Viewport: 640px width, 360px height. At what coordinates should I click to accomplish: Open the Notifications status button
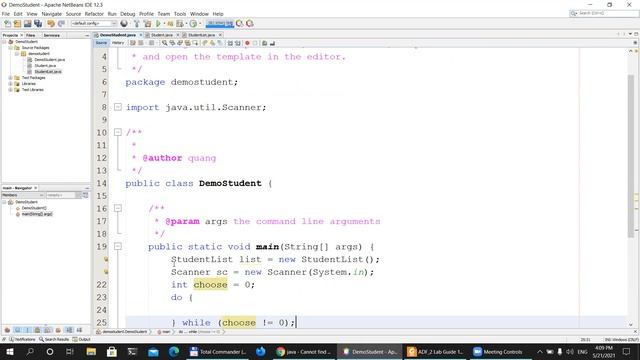[22, 339]
